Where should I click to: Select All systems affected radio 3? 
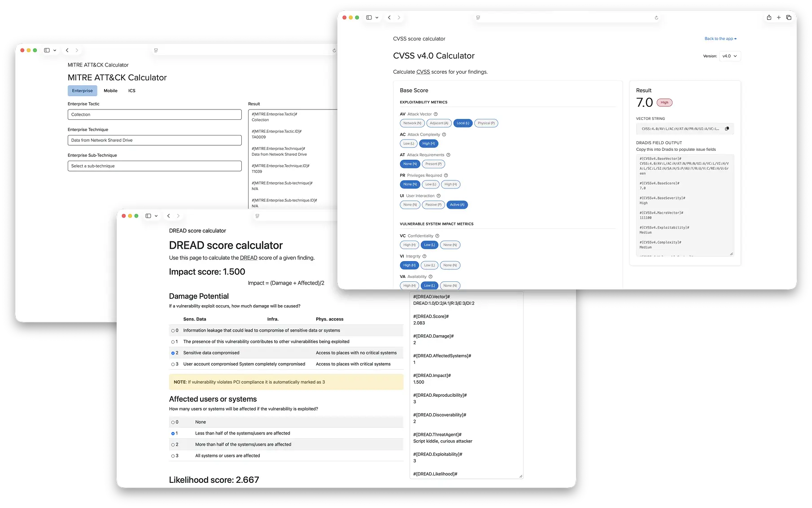(173, 456)
